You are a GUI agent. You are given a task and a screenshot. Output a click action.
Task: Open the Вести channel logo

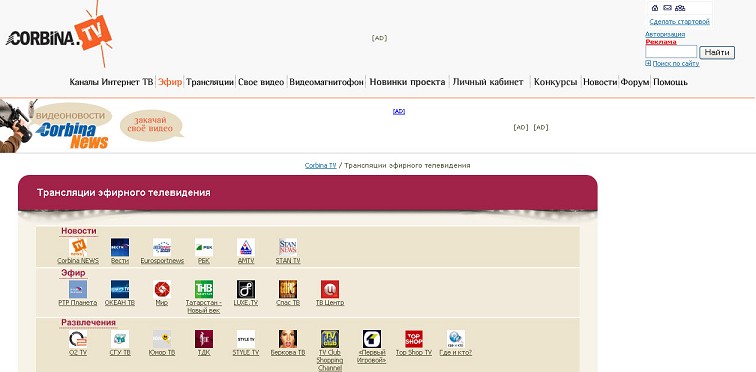tap(120, 247)
